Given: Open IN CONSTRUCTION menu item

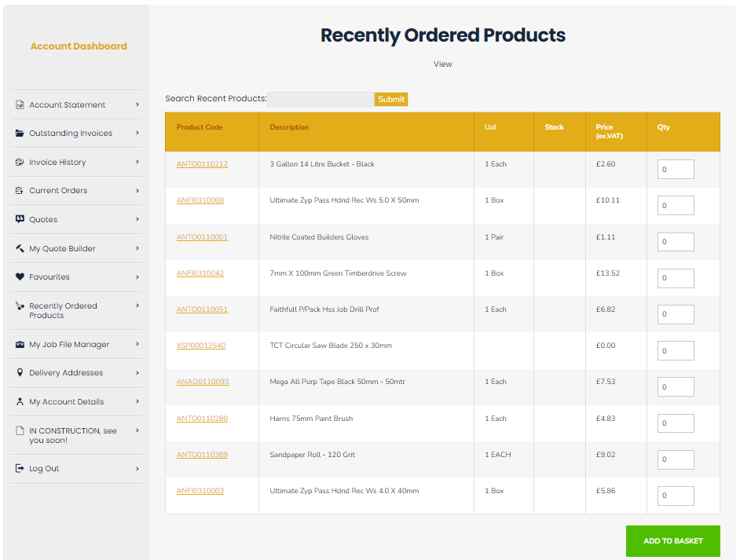Looking at the screenshot, I should pos(72,435).
